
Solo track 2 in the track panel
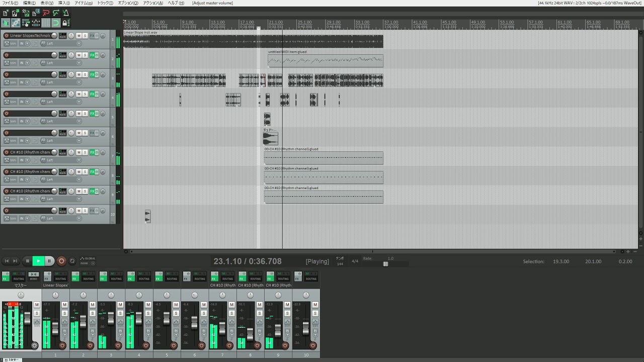pos(86,55)
